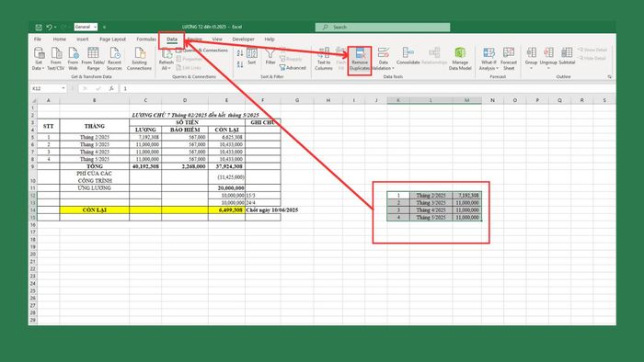Click the Sort Z to A icon
This screenshot has height=362, width=644.
click(240, 64)
